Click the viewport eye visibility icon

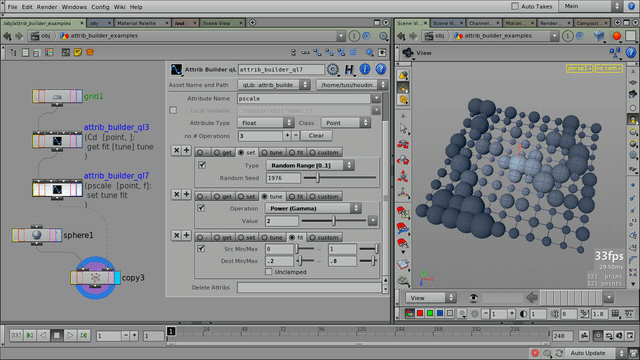tap(473, 298)
